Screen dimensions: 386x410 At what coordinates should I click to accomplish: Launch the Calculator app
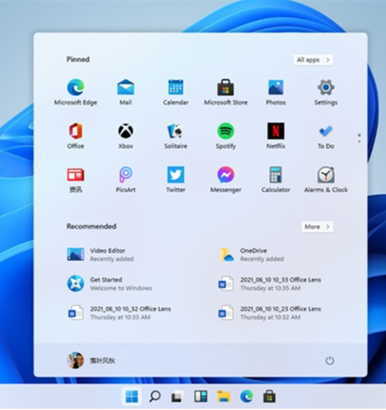pos(276,180)
